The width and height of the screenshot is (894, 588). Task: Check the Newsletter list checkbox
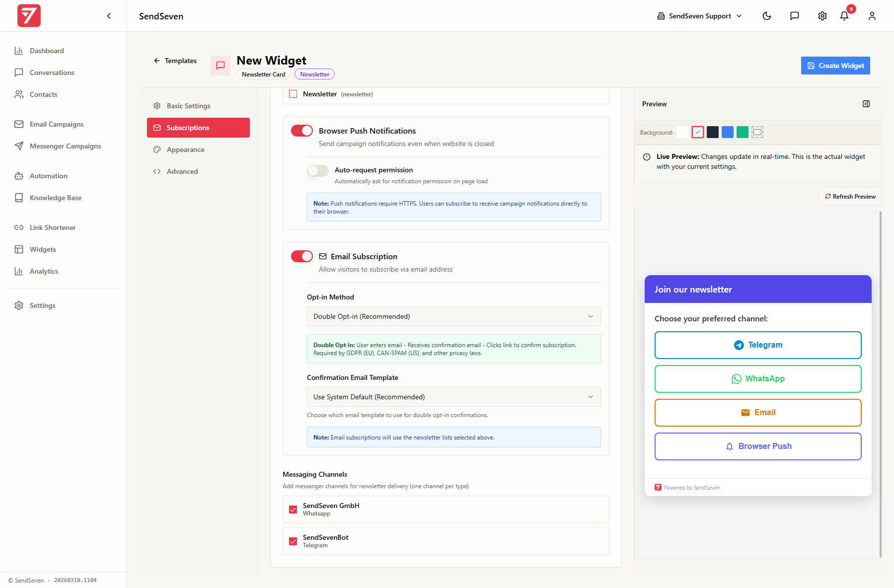click(x=293, y=94)
